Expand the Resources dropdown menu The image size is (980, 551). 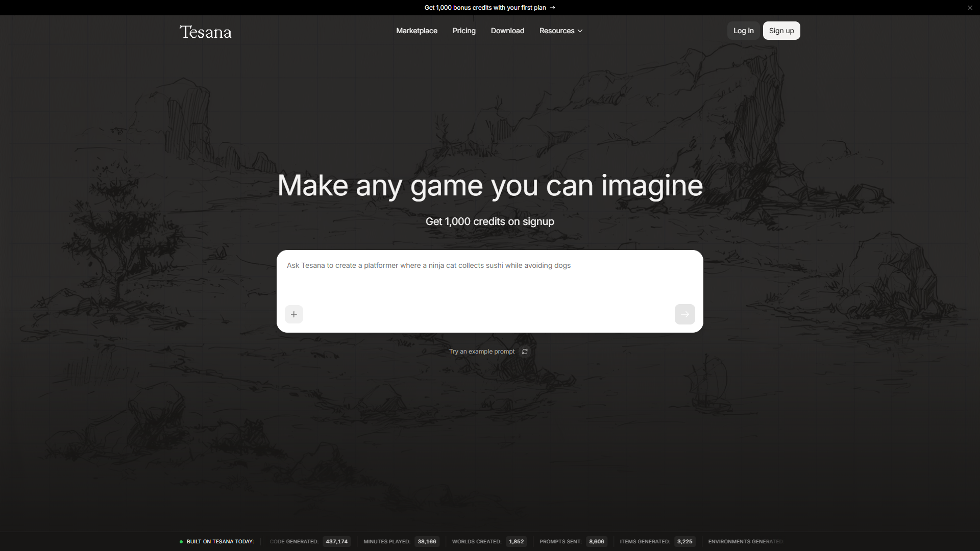[561, 31]
